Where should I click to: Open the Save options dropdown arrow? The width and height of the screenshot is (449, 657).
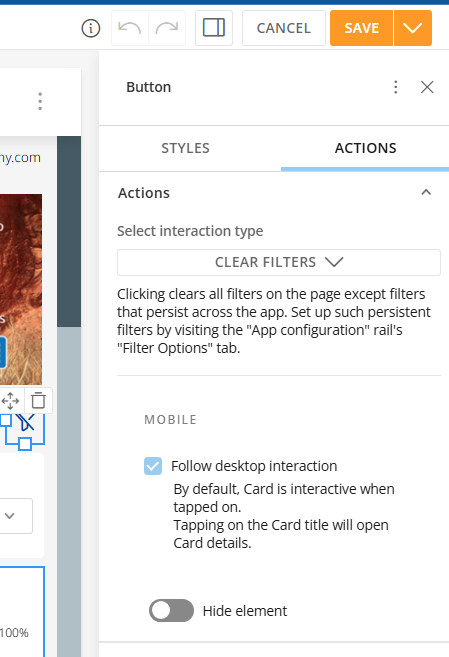413,28
